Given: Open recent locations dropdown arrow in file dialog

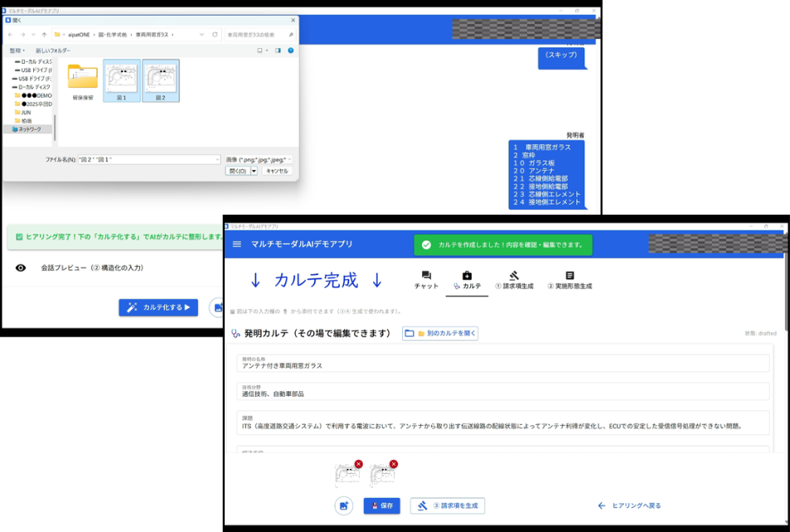Looking at the screenshot, I should [x=33, y=35].
